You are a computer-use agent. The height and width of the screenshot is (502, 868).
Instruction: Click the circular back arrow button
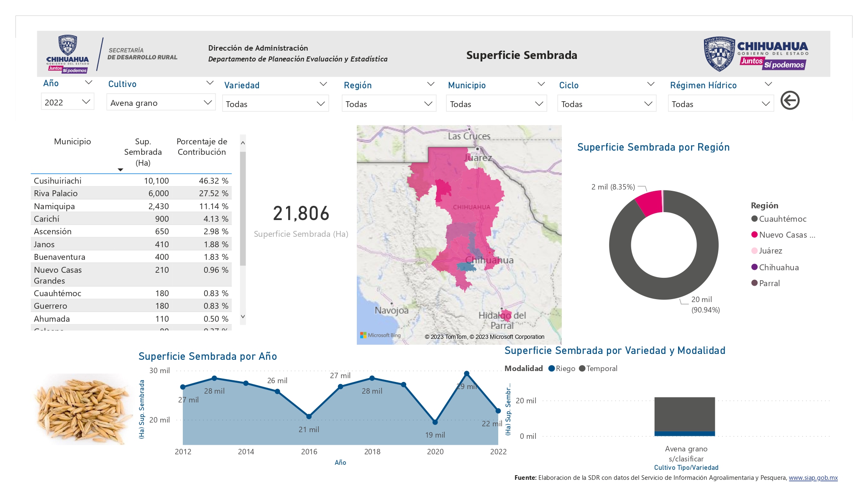click(790, 100)
